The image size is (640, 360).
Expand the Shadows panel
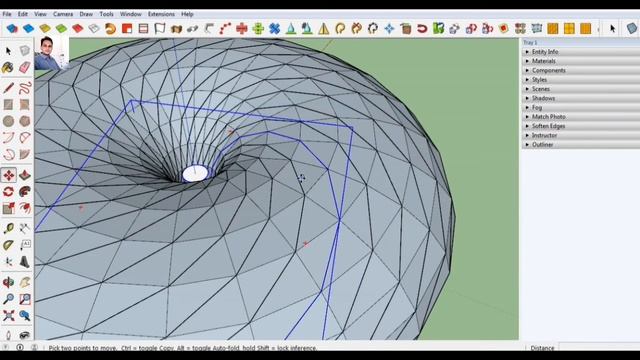(581, 98)
